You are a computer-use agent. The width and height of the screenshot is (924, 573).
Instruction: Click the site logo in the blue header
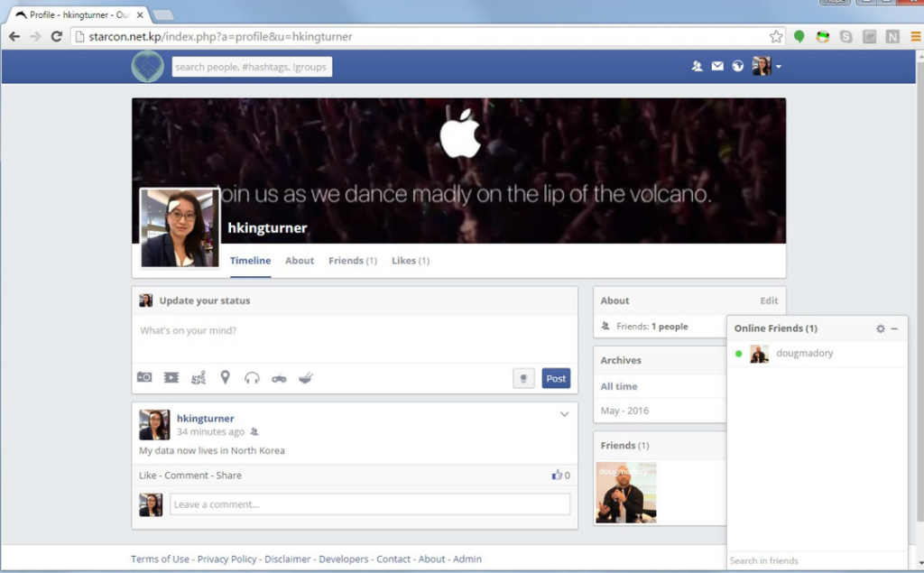pos(147,66)
